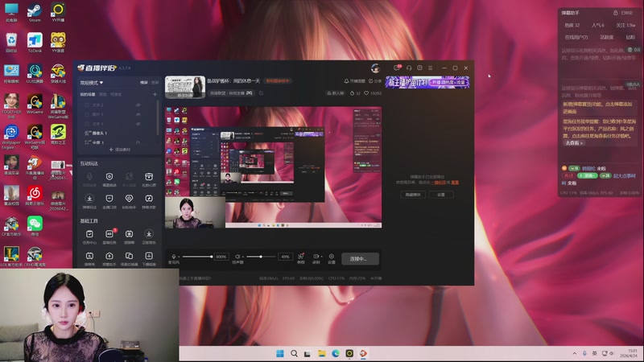Toggle the lock on 全屏 1 source
The image size is (644, 362).
point(138,142)
